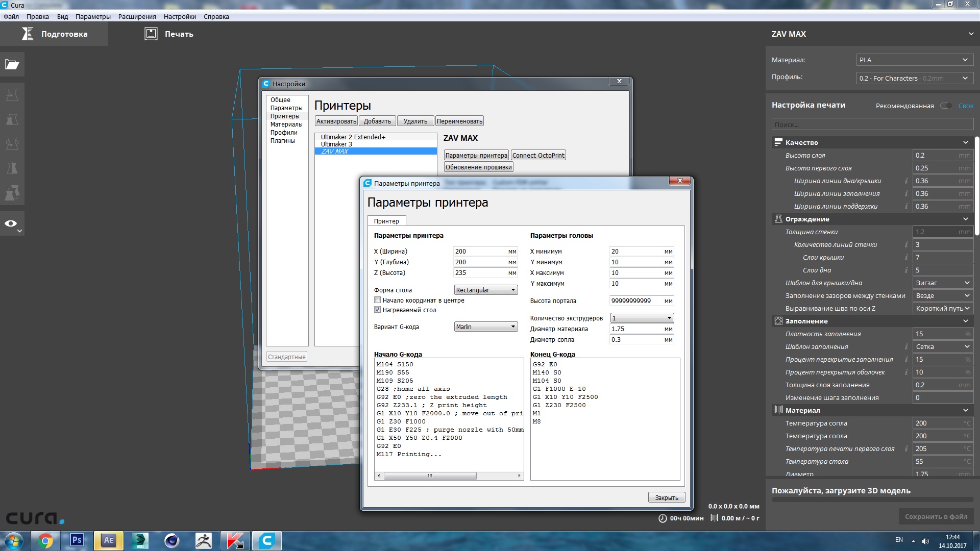
Task: Select the Move tool in left toolbar
Action: pos(12,95)
